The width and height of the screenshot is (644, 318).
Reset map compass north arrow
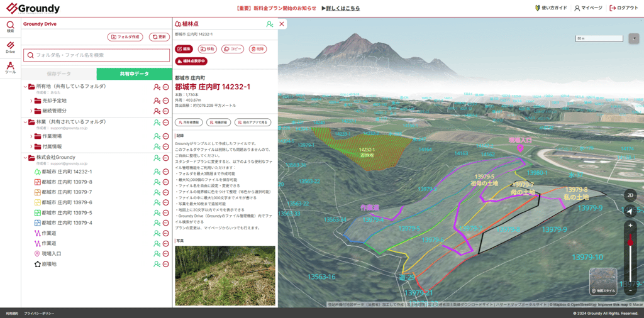click(630, 211)
